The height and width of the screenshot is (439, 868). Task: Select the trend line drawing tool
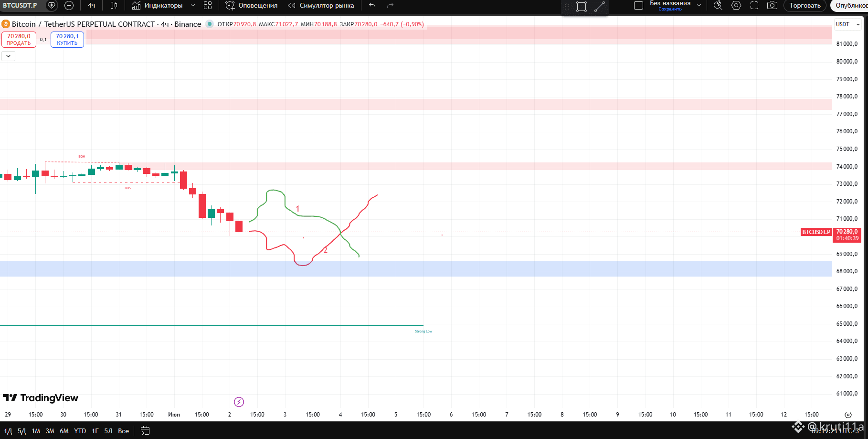[600, 7]
